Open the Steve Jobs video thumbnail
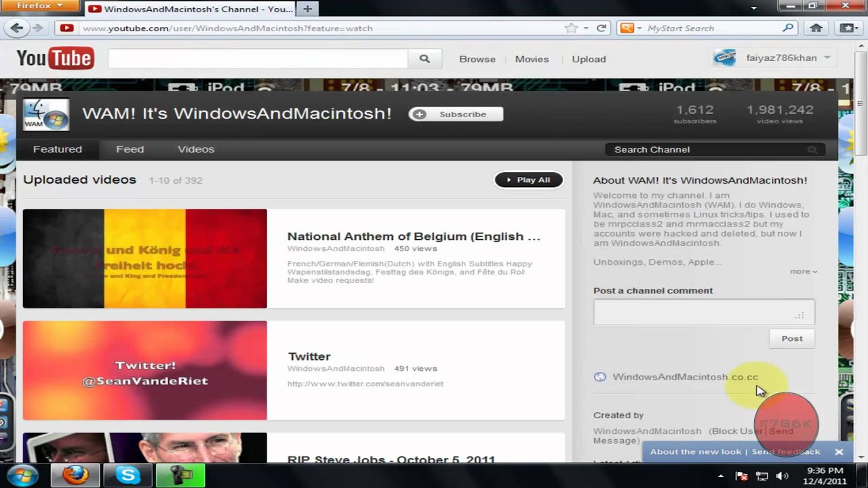This screenshot has height=488, width=868. click(145, 448)
